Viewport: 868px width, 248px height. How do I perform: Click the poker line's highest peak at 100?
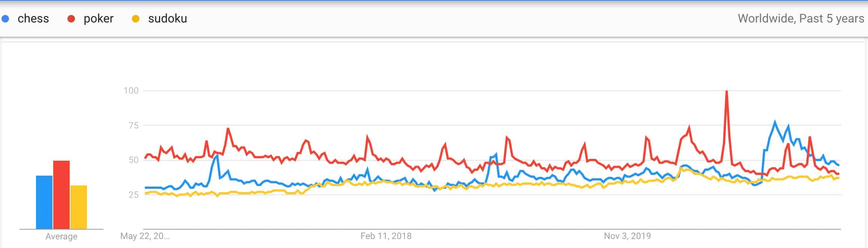(x=727, y=91)
